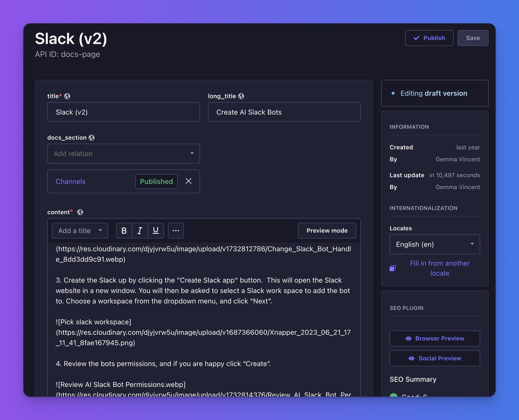Click the INTERNATIONALIZATION section heading

click(x=423, y=208)
